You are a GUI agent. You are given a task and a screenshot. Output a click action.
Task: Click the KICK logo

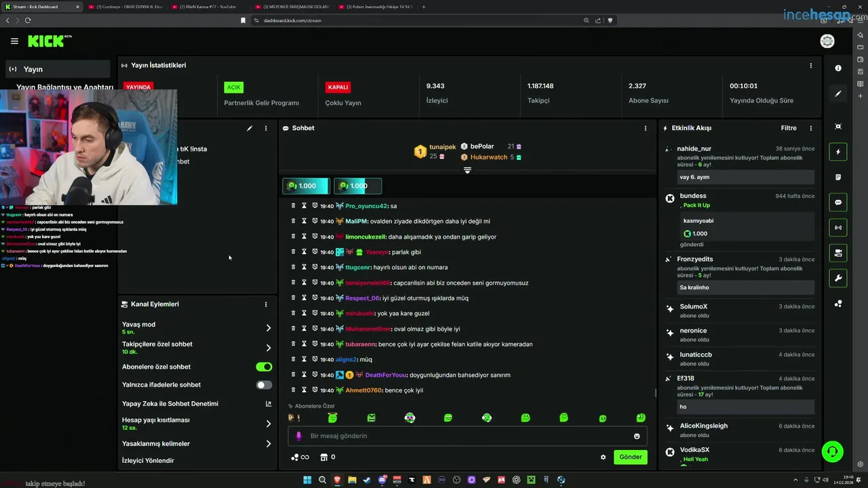(x=48, y=41)
